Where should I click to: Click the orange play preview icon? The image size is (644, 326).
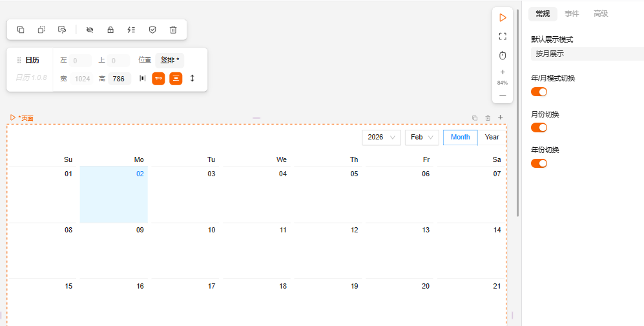503,17
